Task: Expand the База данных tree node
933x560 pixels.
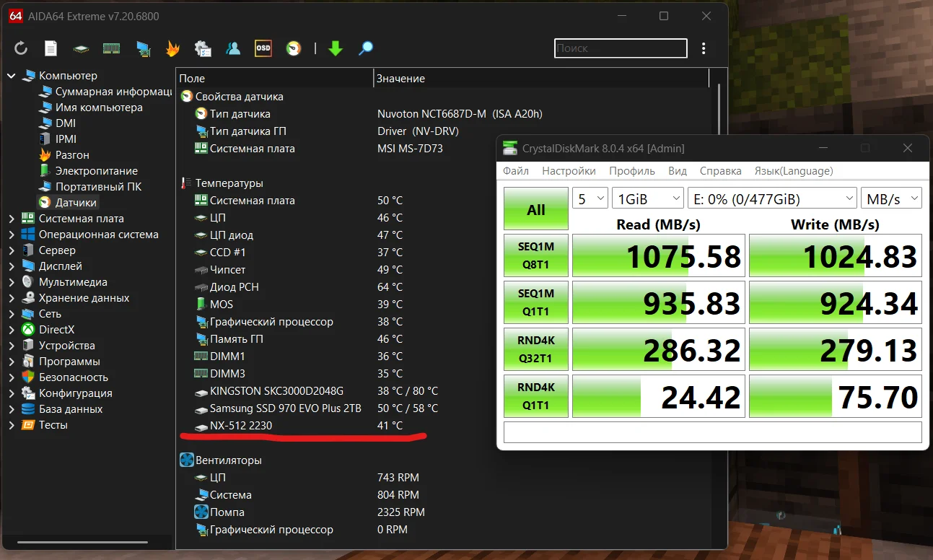Action: click(11, 409)
